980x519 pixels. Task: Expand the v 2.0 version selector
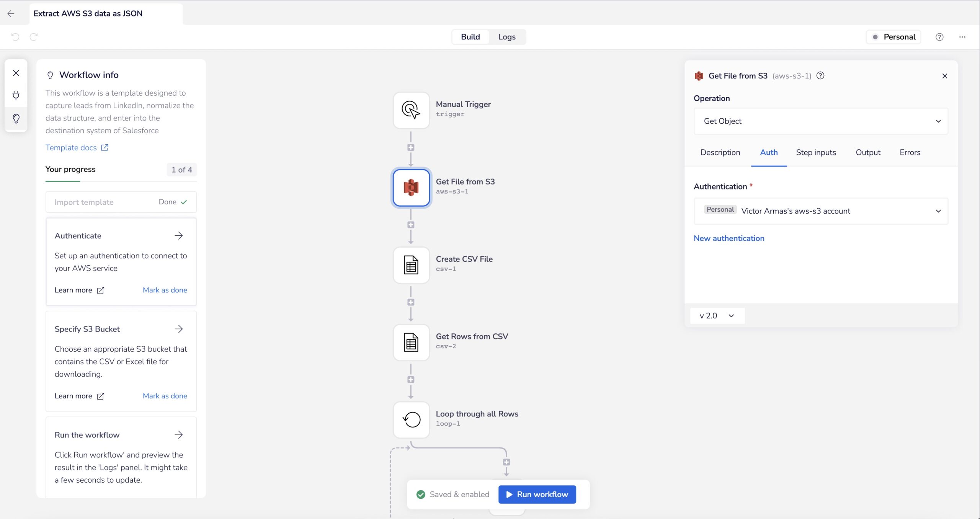pos(717,316)
